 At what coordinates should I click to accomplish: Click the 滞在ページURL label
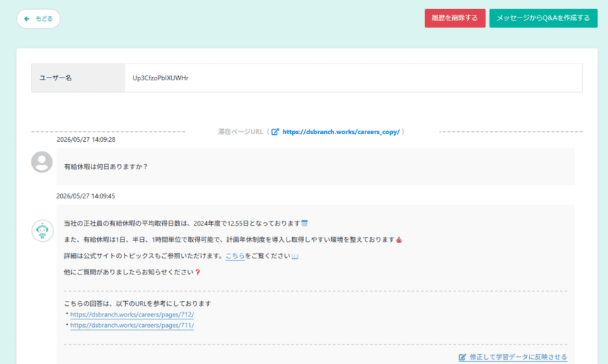point(240,132)
